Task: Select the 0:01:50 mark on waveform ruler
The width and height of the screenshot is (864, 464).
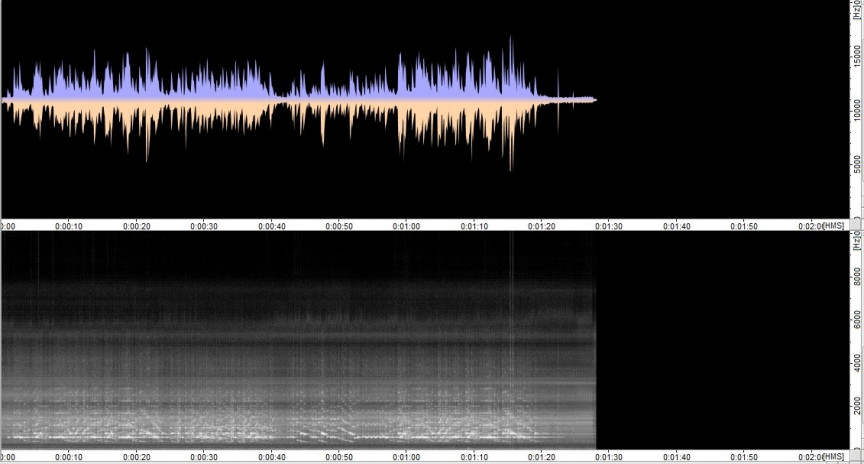Action: (744, 226)
